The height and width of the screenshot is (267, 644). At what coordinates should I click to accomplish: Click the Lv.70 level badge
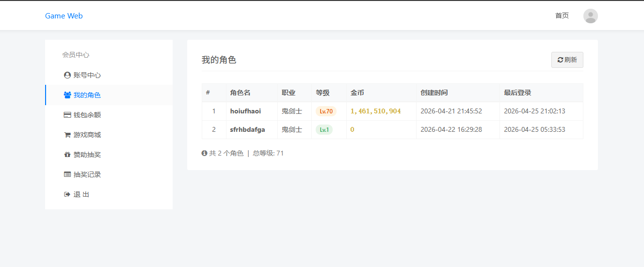pos(326,111)
